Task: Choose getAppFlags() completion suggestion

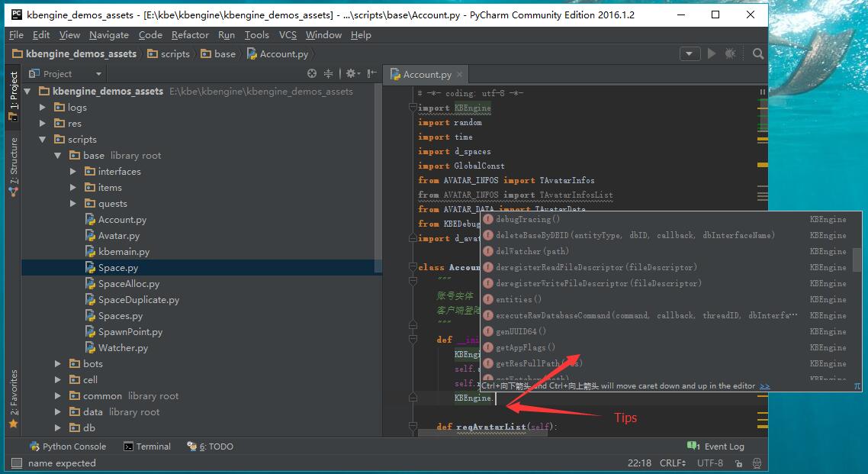Action: pyautogui.click(x=667, y=348)
